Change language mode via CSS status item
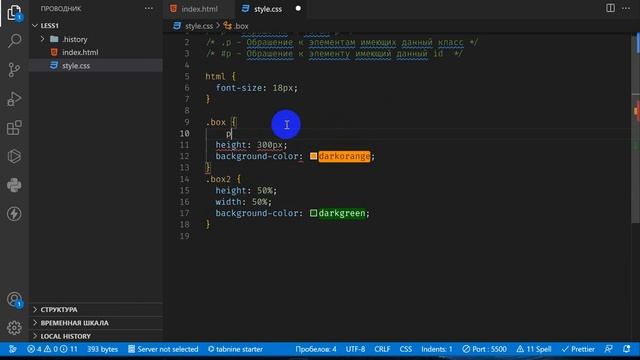The height and width of the screenshot is (360, 640). point(405,349)
